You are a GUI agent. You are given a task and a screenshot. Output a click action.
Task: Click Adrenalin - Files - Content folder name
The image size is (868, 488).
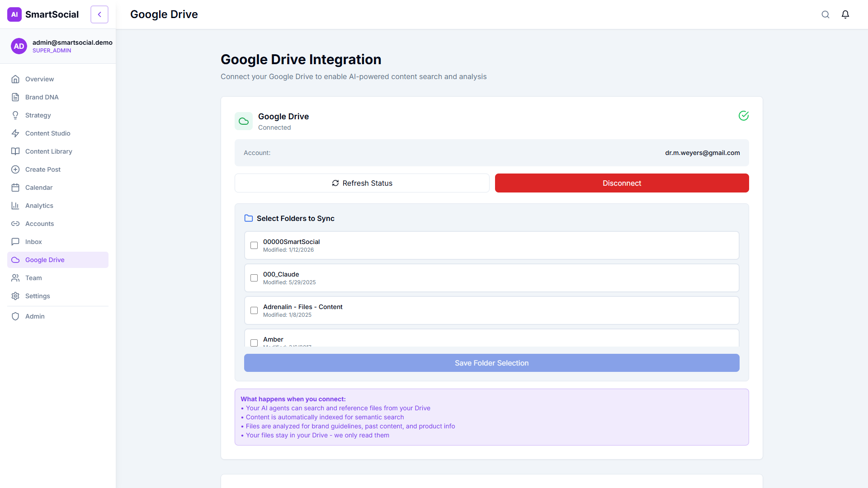[302, 307]
